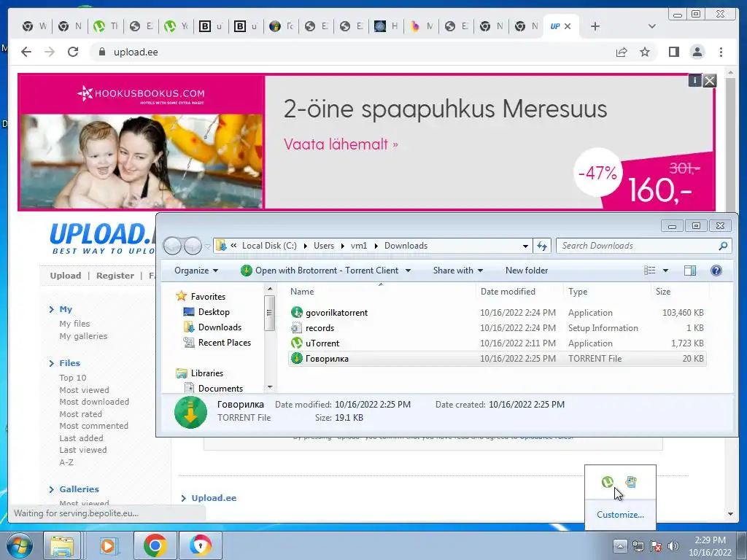The width and height of the screenshot is (747, 560).
Task: Click the volume speaker tray icon
Action: tap(673, 546)
